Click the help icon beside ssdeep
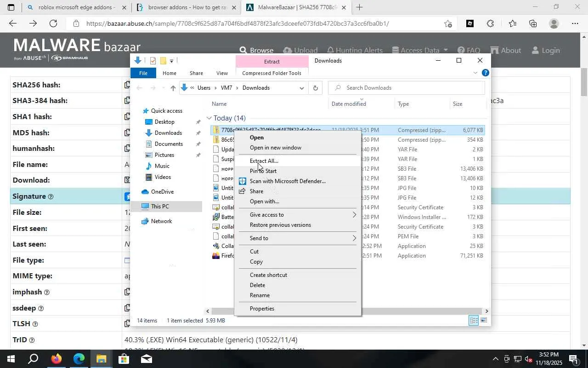Image resolution: width=588 pixels, height=368 pixels. (41, 308)
